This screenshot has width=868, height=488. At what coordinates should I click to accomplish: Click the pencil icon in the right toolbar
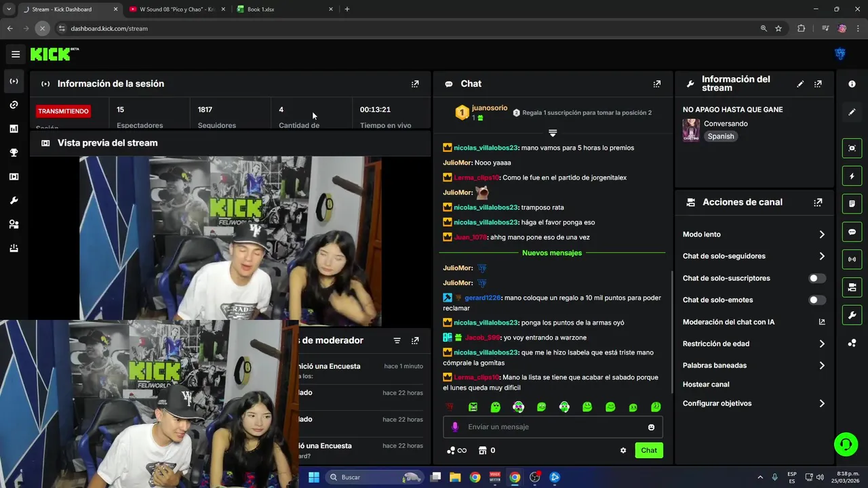click(x=852, y=112)
